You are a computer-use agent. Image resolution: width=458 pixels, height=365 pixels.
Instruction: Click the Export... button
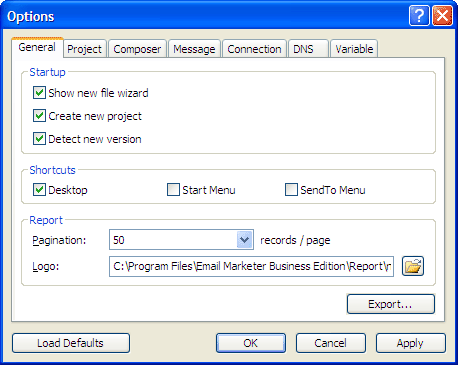(x=391, y=304)
